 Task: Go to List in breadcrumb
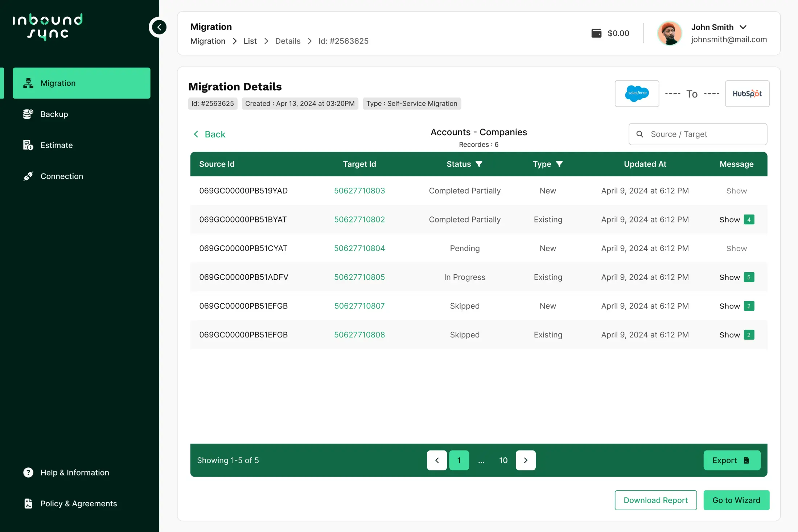pyautogui.click(x=250, y=41)
